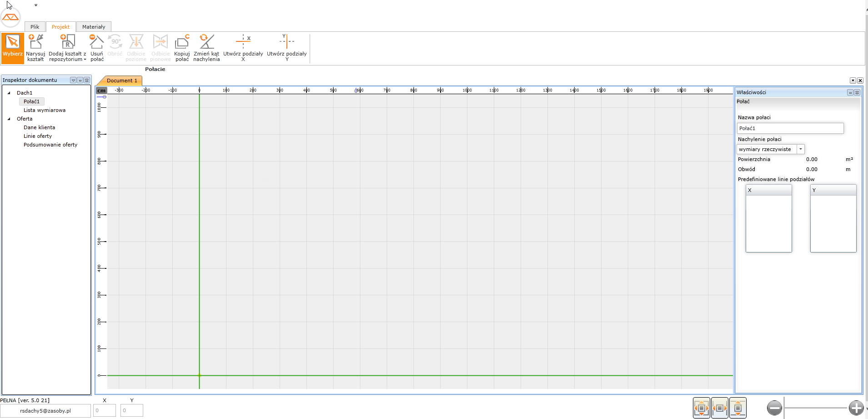Choose Zmień kąt nachylenia tool
Viewport: 868px width, 419px height.
pos(206,47)
